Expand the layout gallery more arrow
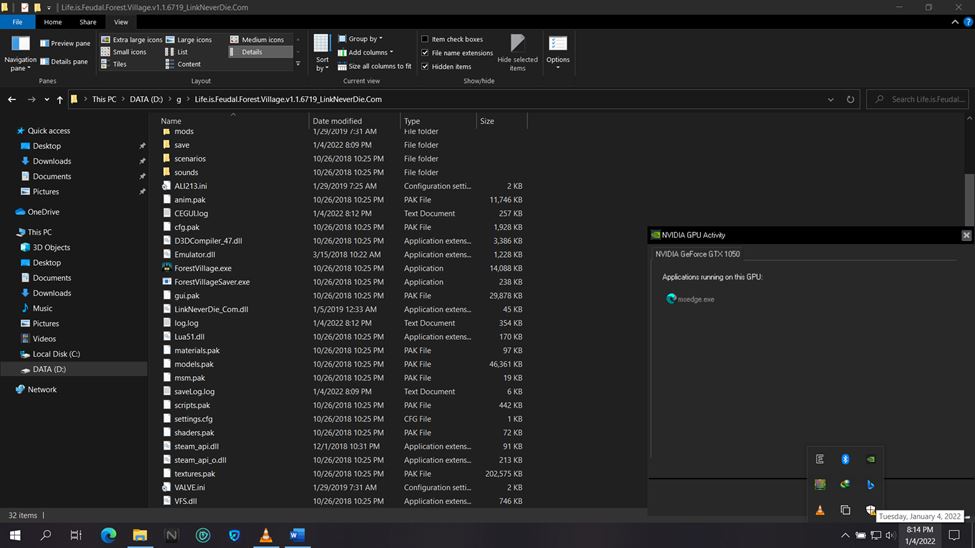 point(298,64)
